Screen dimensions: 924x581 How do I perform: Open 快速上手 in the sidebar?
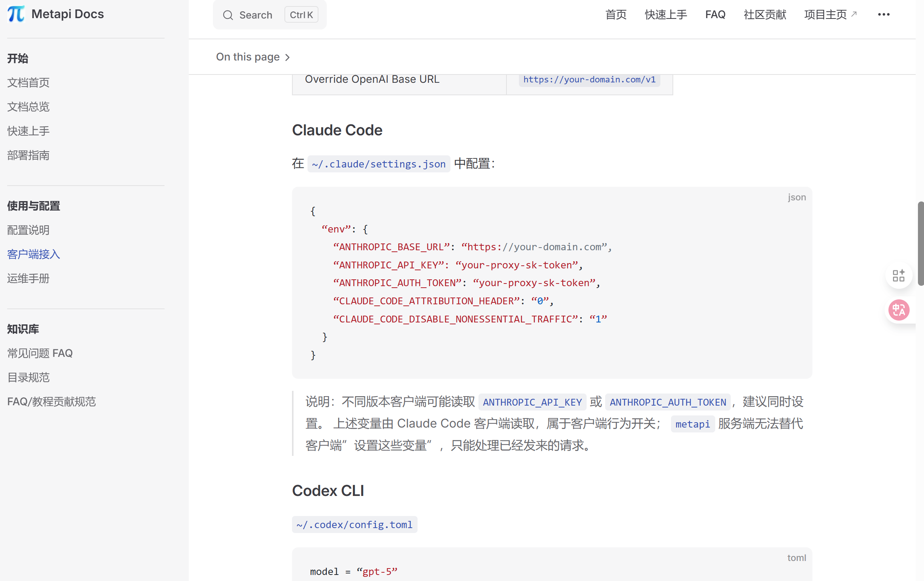pyautogui.click(x=28, y=131)
